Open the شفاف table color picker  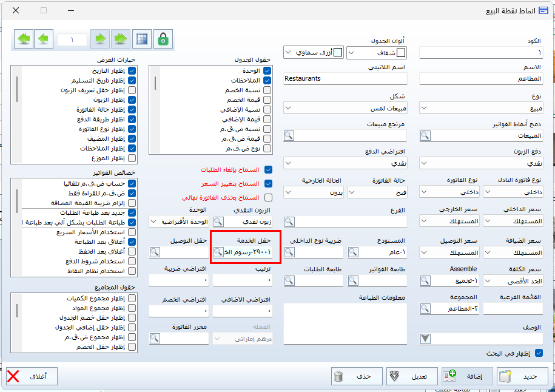[375, 53]
